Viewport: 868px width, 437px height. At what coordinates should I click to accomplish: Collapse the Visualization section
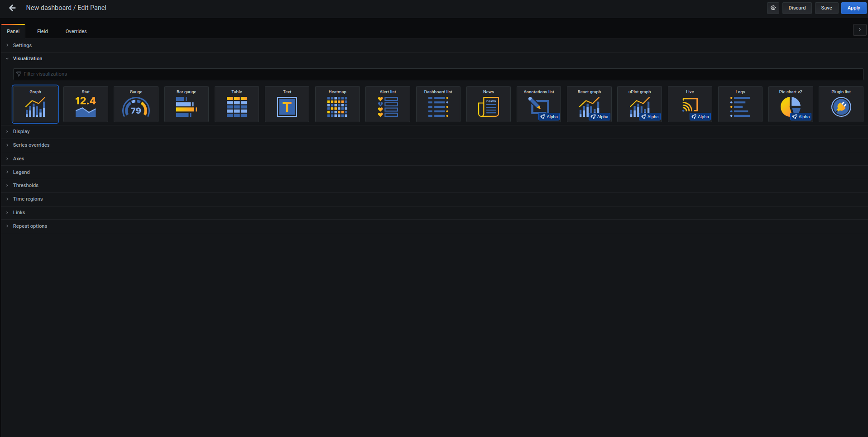click(x=434, y=58)
